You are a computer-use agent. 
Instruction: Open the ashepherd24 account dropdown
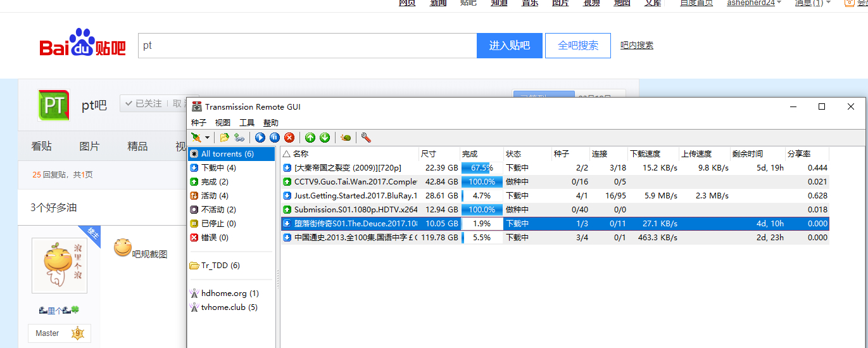click(753, 3)
